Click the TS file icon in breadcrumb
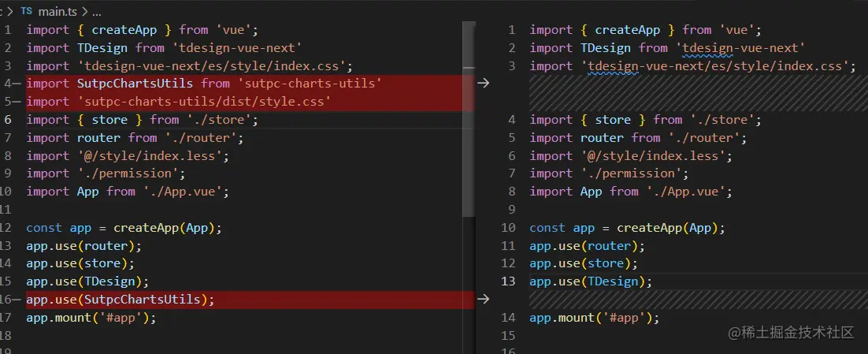Screen dimensions: 868x354 tap(26, 11)
